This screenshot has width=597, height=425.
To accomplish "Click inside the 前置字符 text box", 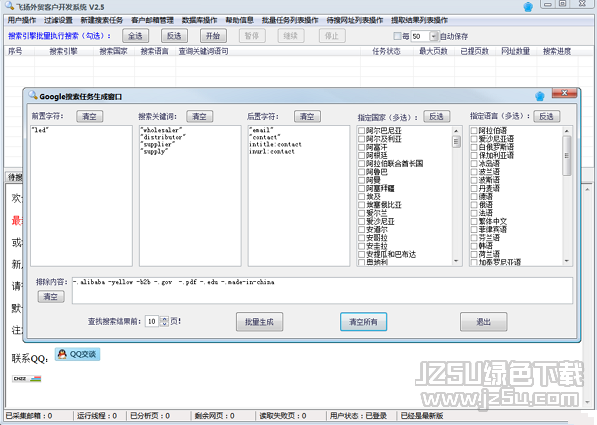I will [x=81, y=196].
